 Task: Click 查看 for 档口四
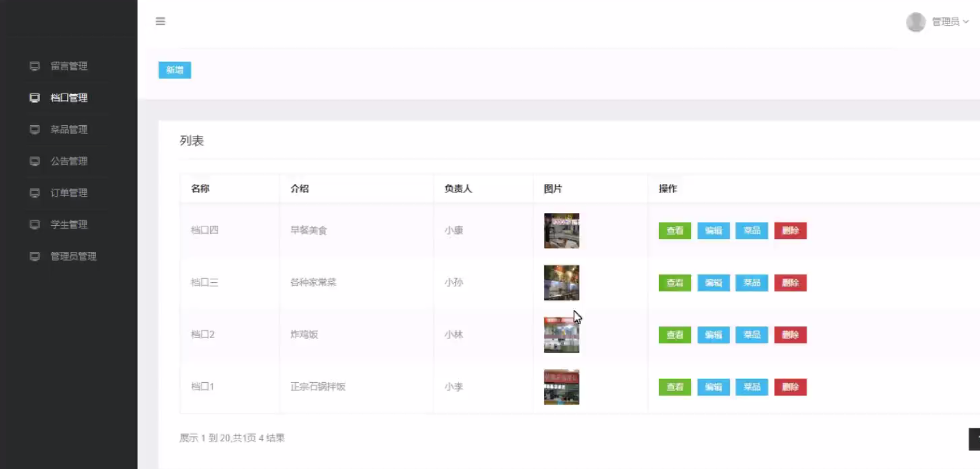pyautogui.click(x=675, y=231)
